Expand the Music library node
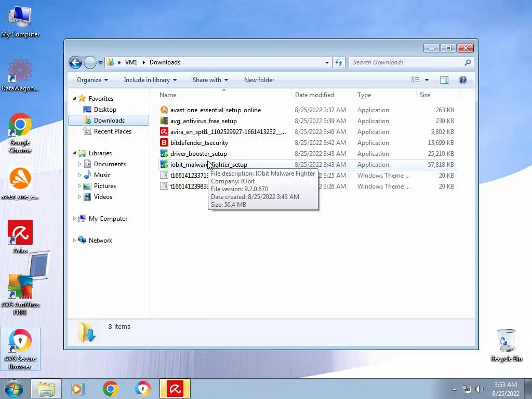 pyautogui.click(x=79, y=175)
